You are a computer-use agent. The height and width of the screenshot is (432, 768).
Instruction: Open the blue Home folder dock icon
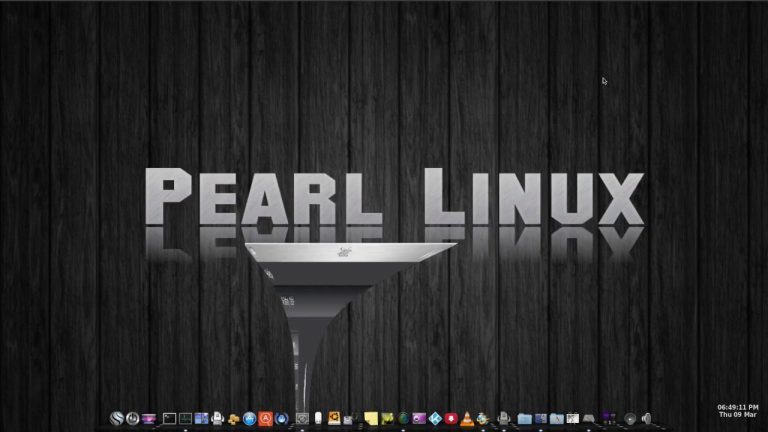click(x=525, y=418)
